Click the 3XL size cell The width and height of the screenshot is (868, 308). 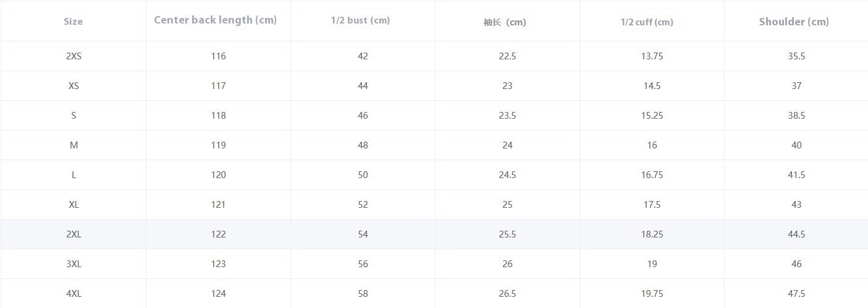74,264
